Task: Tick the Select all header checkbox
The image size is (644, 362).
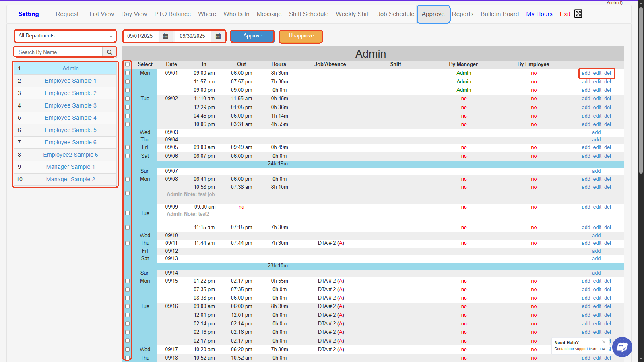Action: [x=128, y=64]
